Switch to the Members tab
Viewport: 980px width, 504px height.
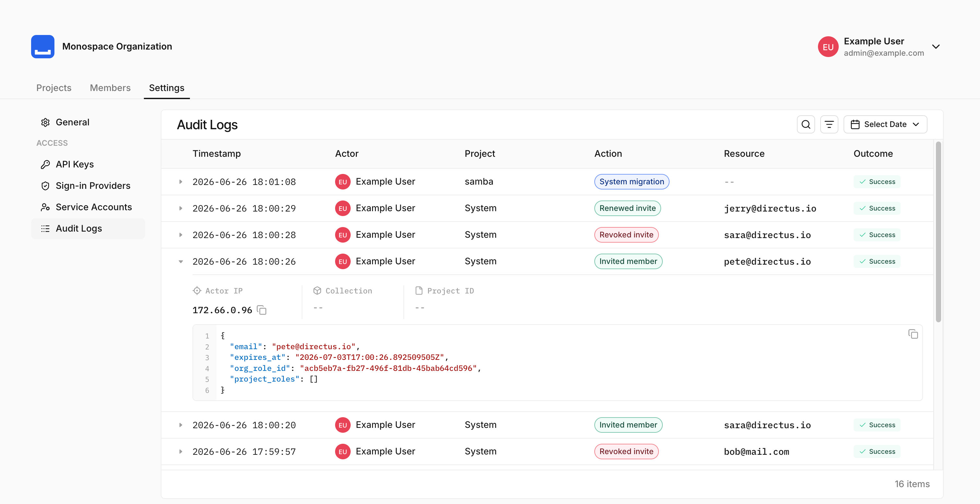pos(110,88)
